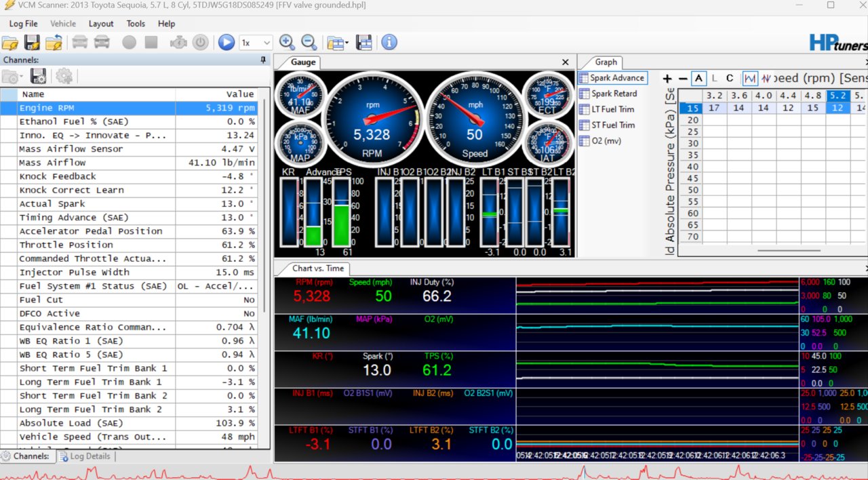
Task: Toggle the L mode button in graph toolbar
Action: coord(714,79)
